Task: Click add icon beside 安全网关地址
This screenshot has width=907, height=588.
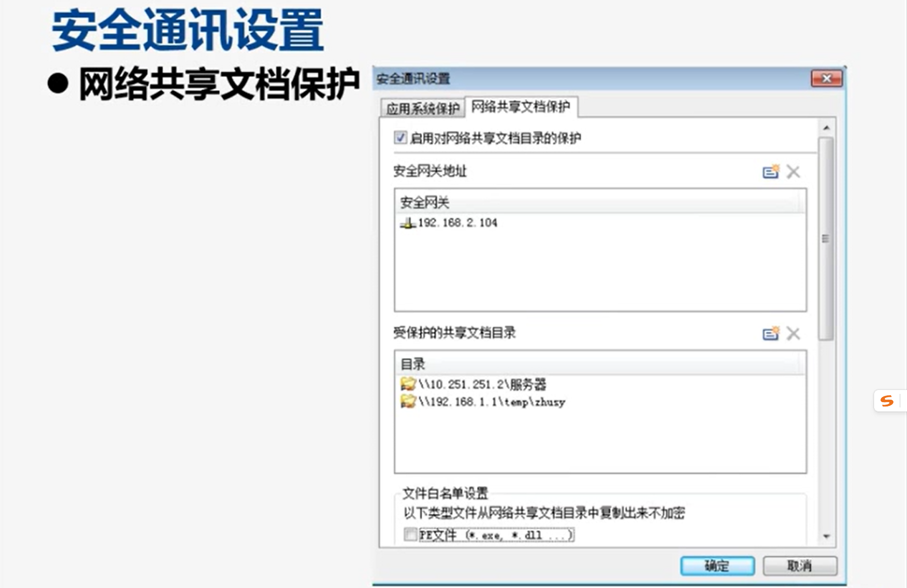Action: 771,171
